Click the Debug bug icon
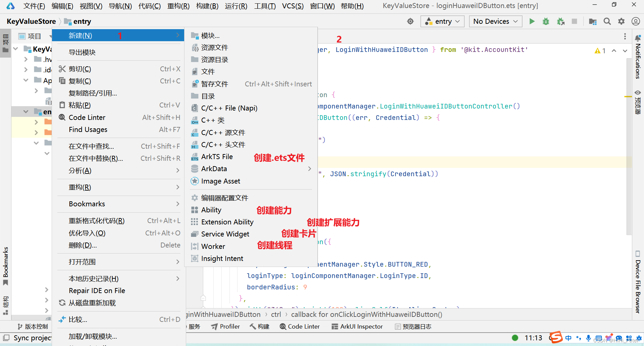This screenshot has width=644, height=346. tap(546, 21)
